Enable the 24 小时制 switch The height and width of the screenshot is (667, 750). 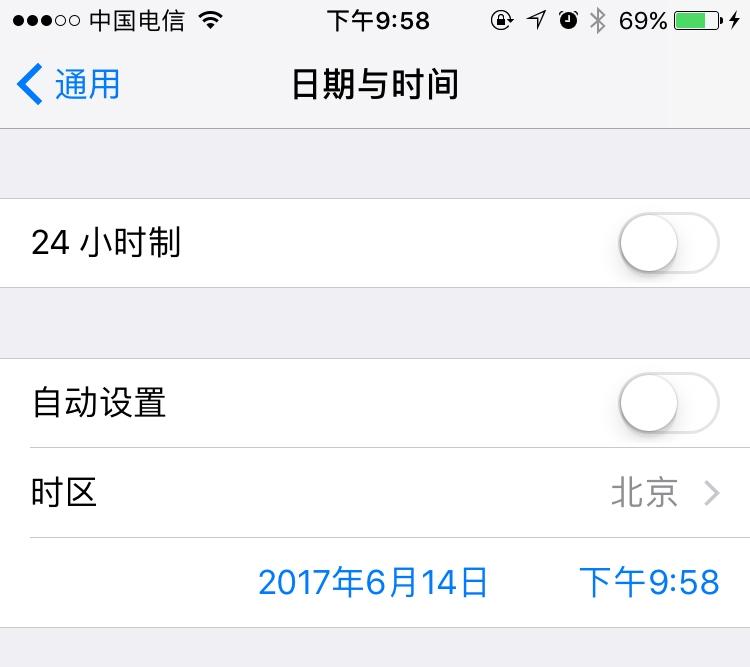tap(669, 243)
